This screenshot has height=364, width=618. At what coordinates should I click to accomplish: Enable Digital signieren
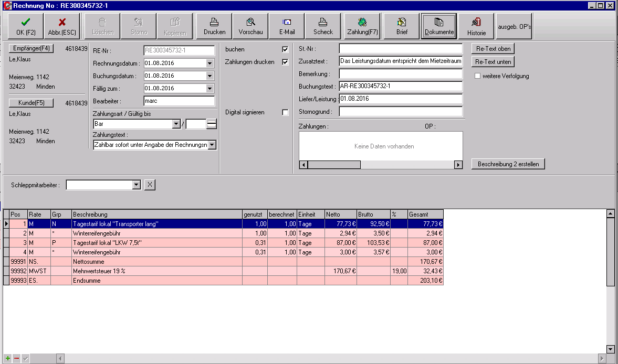285,112
